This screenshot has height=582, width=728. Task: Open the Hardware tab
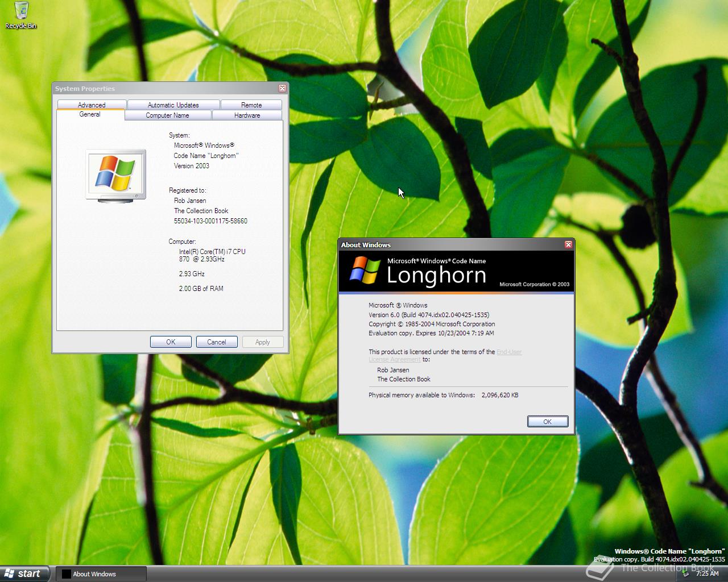pos(247,115)
